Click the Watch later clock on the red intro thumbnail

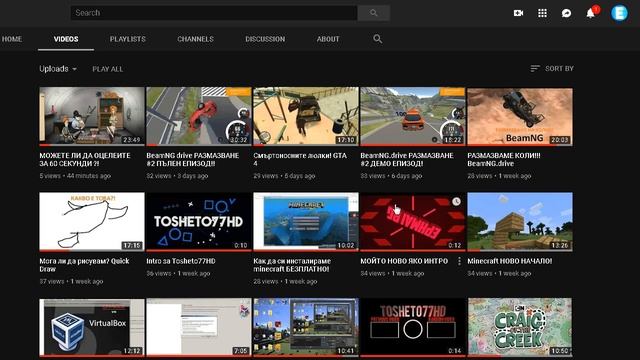coord(456,201)
